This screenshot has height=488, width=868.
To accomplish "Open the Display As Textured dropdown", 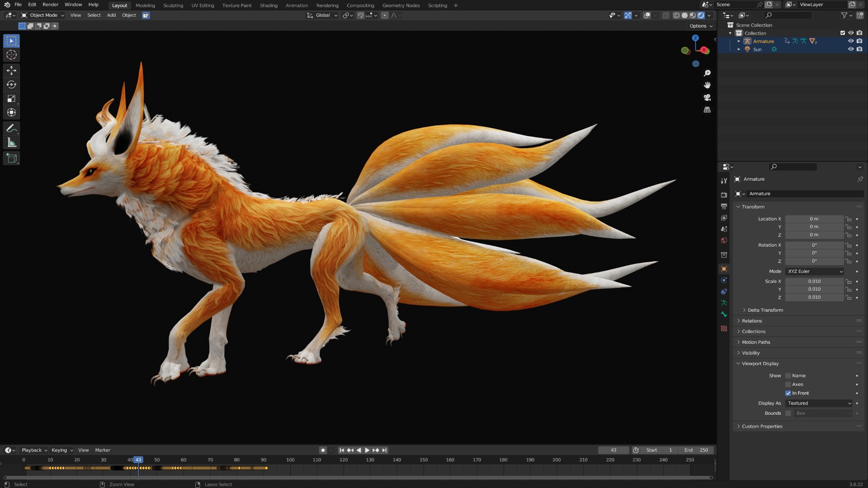I will coord(819,404).
